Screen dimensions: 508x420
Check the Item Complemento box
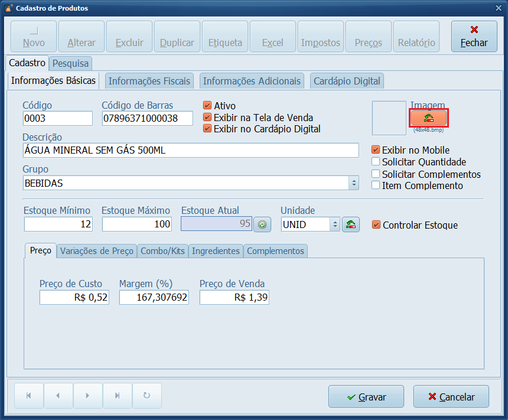376,185
